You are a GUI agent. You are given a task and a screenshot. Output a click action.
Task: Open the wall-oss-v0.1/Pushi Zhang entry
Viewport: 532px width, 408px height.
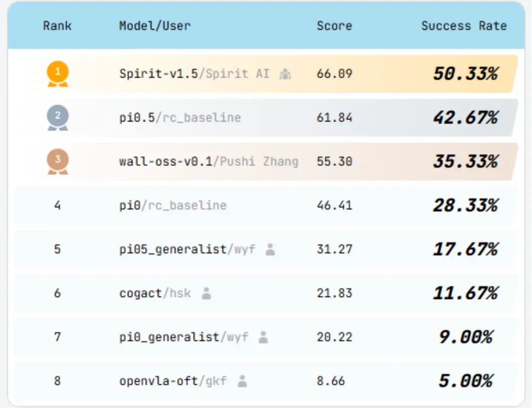tap(208, 162)
